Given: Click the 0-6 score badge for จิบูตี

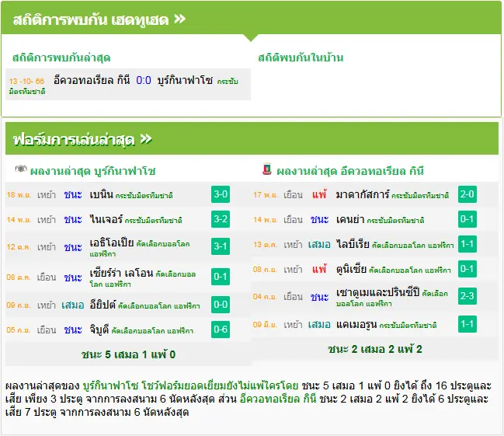Looking at the screenshot, I should (x=221, y=330).
